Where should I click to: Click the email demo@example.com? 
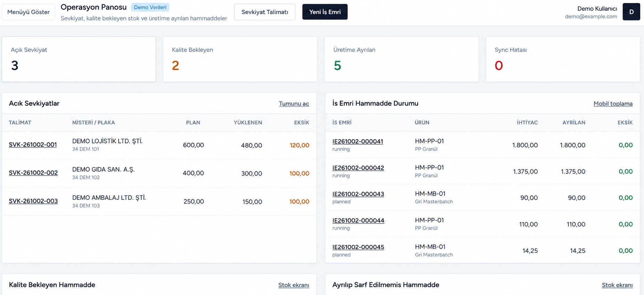(591, 16)
